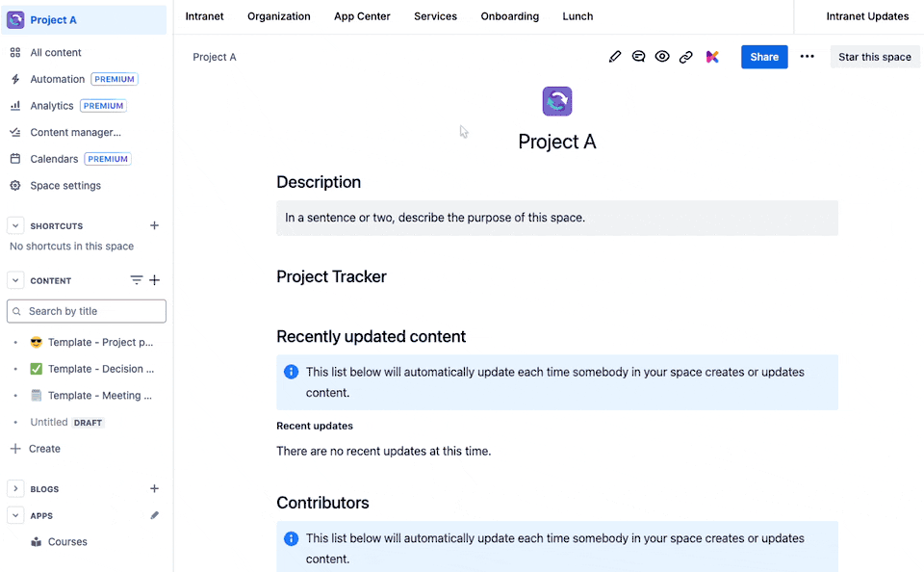Screen dimensions: 924x572
Task: Toggle page watching with the eye icon
Action: [662, 57]
